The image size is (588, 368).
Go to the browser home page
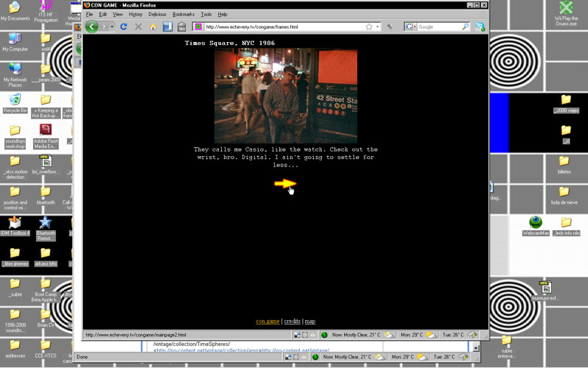pos(153,26)
